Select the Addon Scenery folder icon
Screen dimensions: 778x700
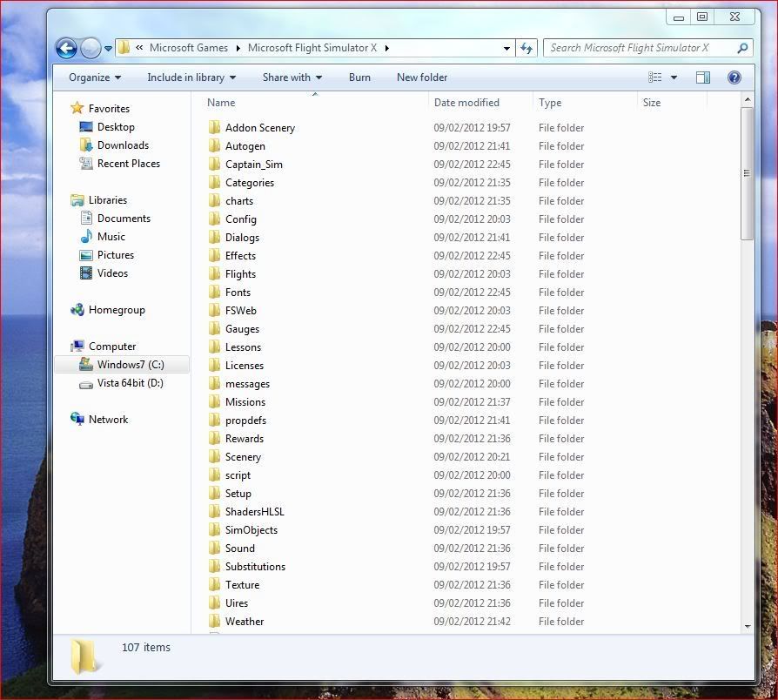click(214, 128)
